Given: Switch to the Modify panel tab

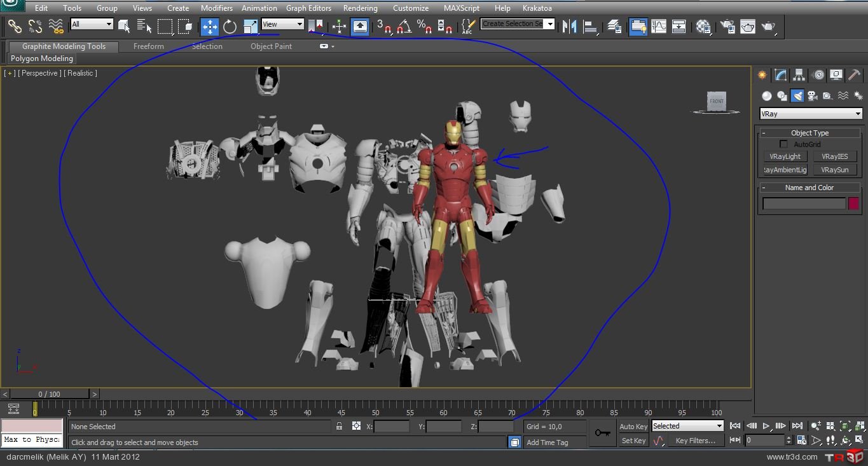Looking at the screenshot, I should (780, 75).
